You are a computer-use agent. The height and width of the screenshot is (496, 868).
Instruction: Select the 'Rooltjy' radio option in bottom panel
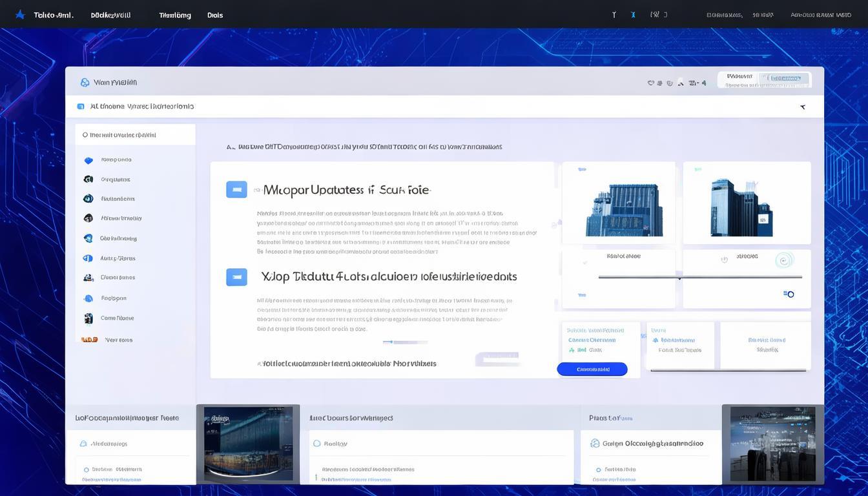(316, 444)
